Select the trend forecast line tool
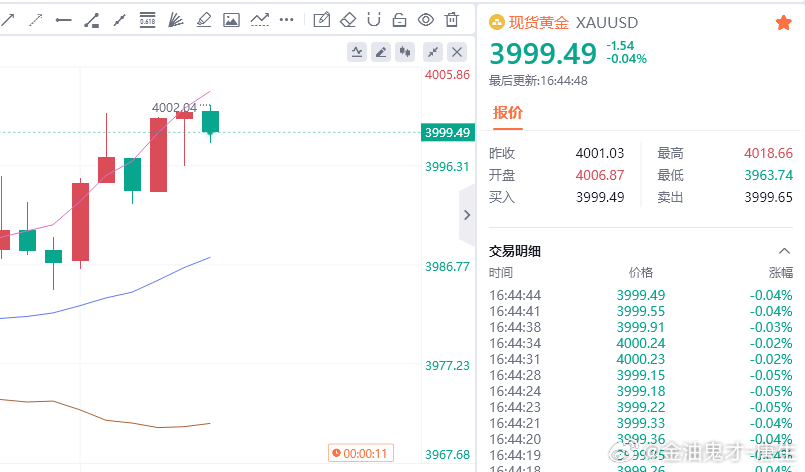Viewport: 805px width, 472px height. 260,20
